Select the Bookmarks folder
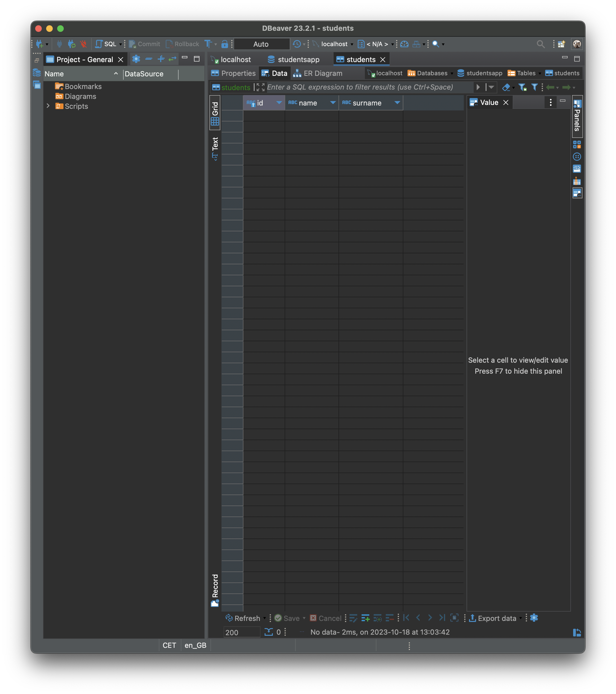This screenshot has width=616, height=694. (79, 86)
